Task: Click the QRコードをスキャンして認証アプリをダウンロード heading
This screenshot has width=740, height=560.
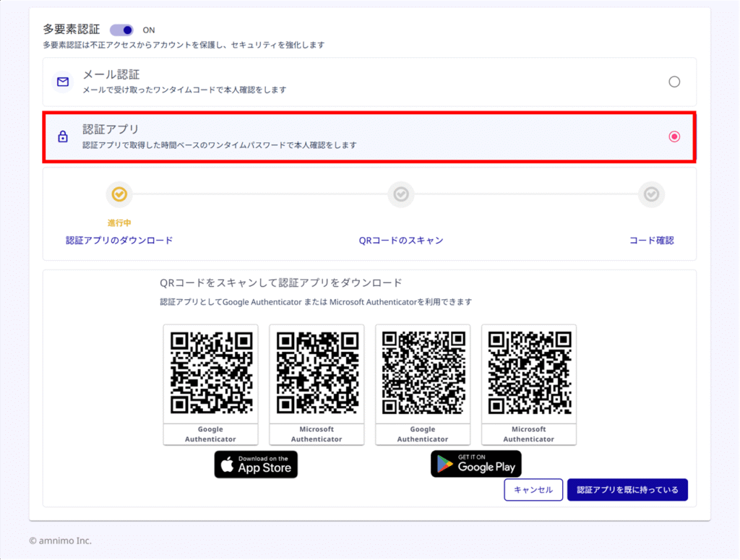Action: pos(281,283)
